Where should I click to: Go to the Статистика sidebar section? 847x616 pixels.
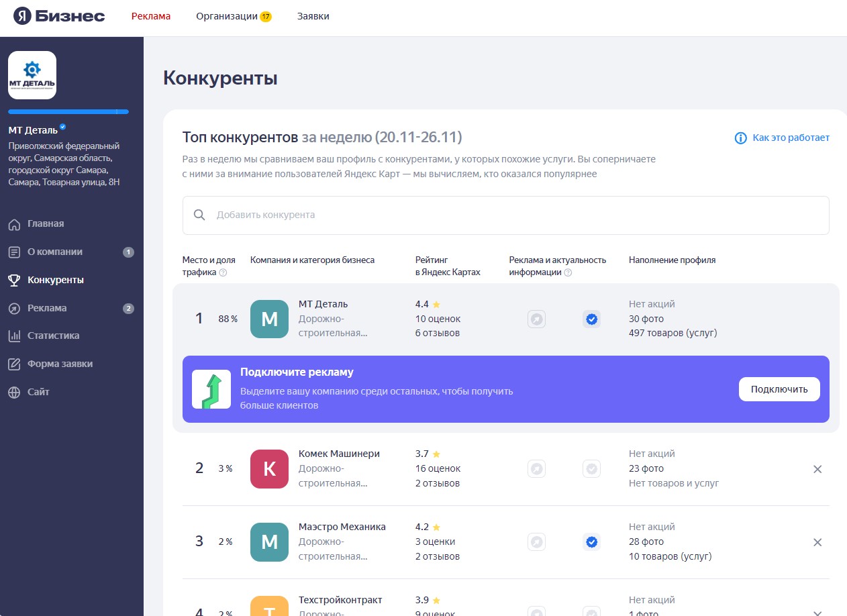(53, 336)
